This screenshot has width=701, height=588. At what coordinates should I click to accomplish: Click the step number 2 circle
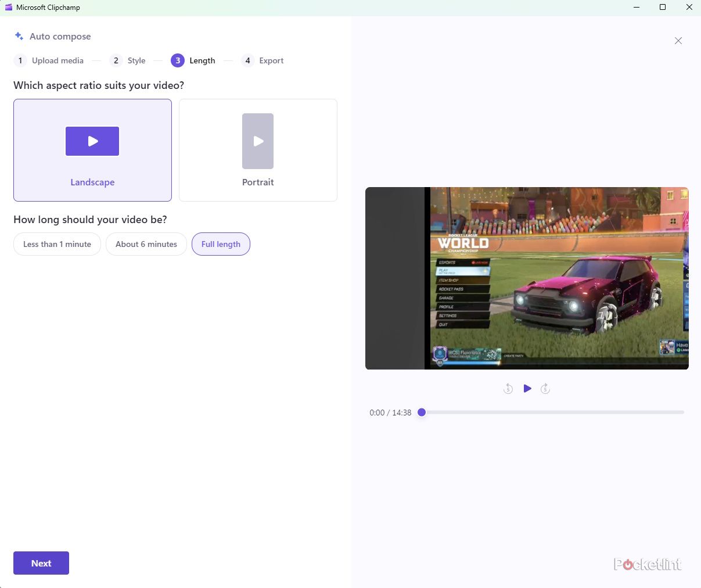pyautogui.click(x=116, y=60)
